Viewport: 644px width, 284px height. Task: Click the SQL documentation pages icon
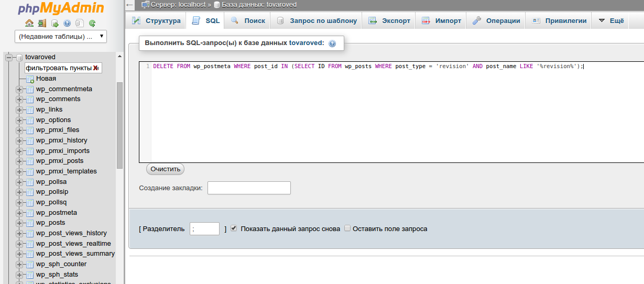tap(80, 23)
